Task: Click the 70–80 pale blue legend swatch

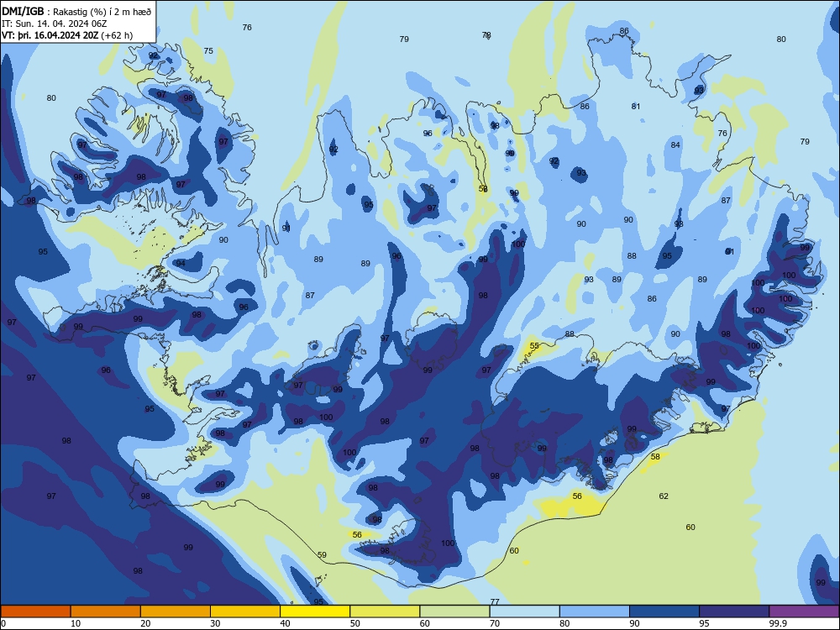Action: point(524,612)
